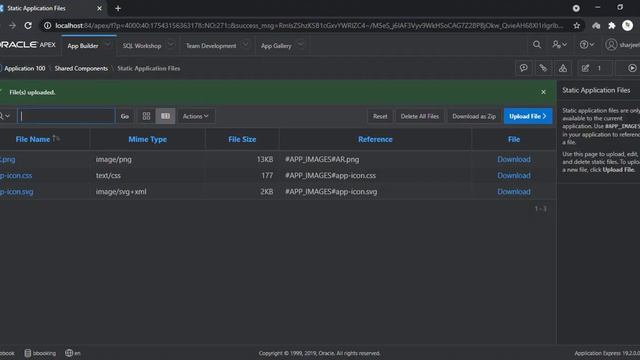Viewport: 640px width, 360px height.
Task: Download the AR.png file
Action: pyautogui.click(x=514, y=159)
